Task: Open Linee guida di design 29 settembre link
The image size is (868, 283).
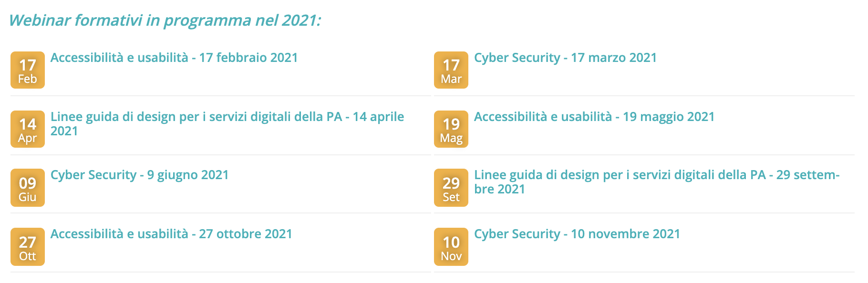Action: 657,182
